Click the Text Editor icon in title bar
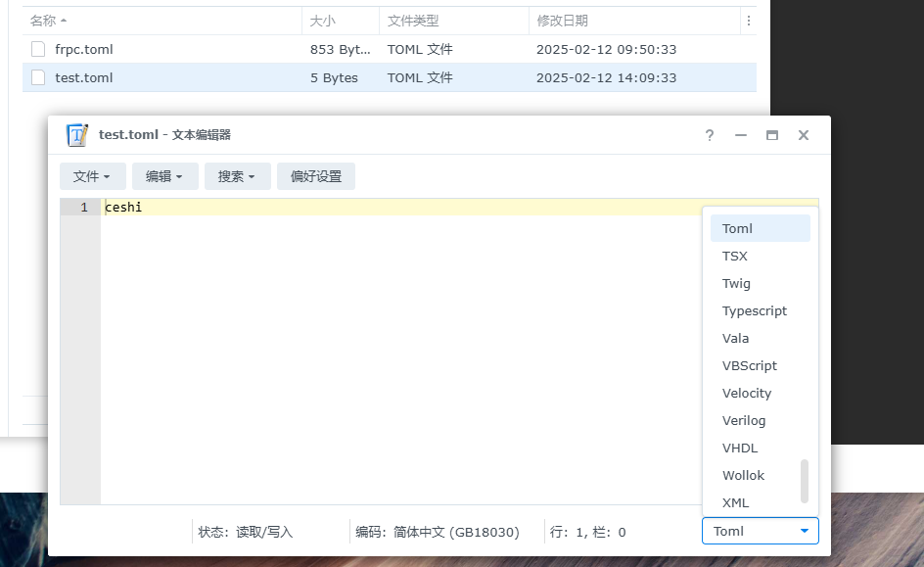 (x=76, y=135)
